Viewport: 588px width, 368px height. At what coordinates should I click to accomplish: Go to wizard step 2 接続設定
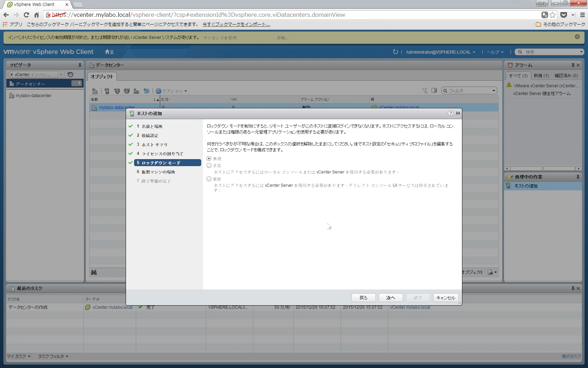pos(150,135)
